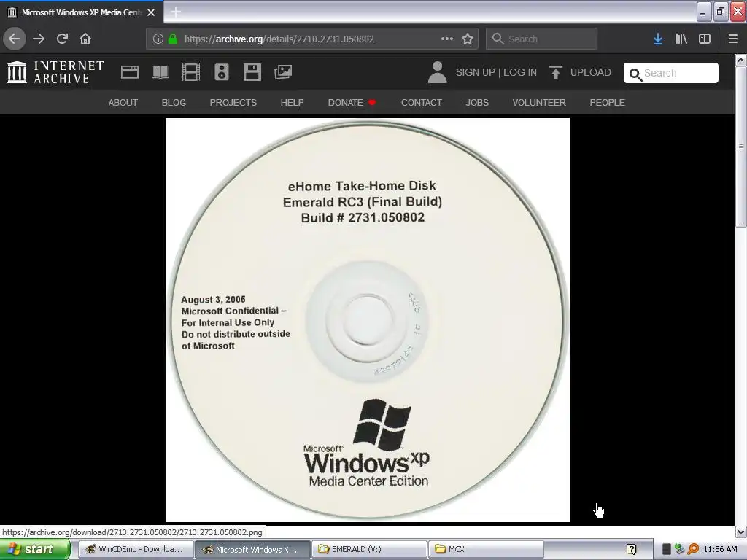
Task: Click the LOG IN link
Action: point(520,72)
